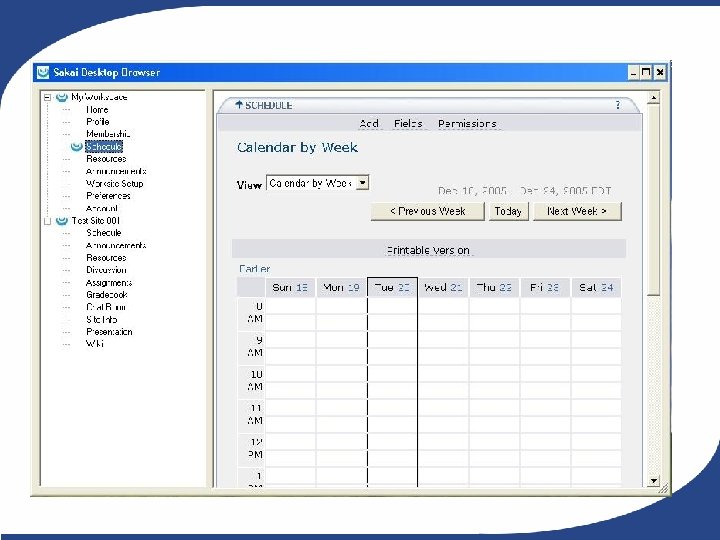Click the Test Site 001 site icon
720x540 pixels.
[x=62, y=221]
